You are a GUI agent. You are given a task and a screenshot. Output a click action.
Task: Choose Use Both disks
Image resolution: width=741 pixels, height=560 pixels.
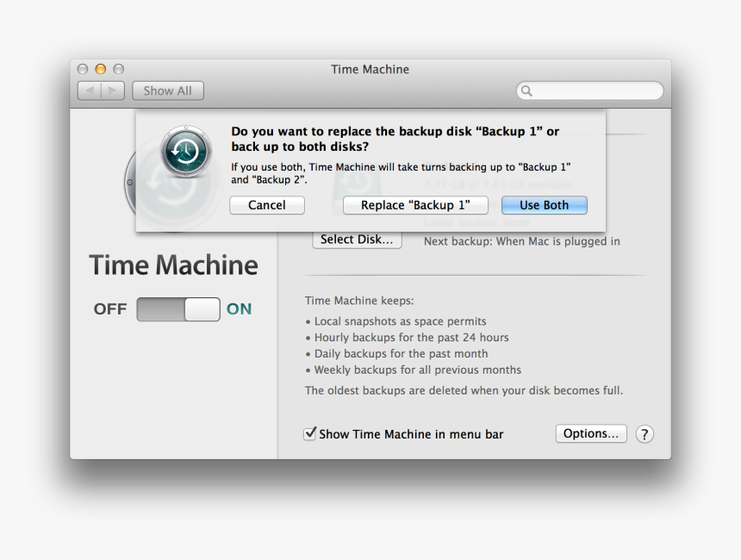tap(544, 205)
